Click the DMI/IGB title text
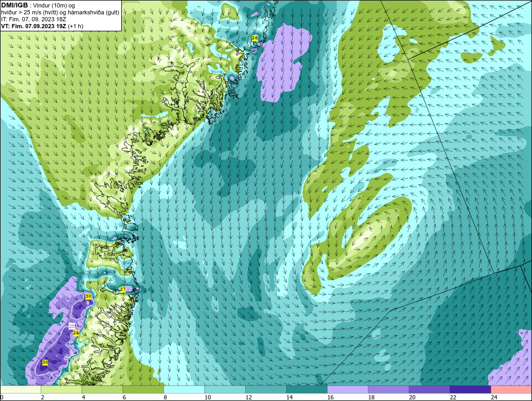The height and width of the screenshot is (401, 532). [14, 5]
